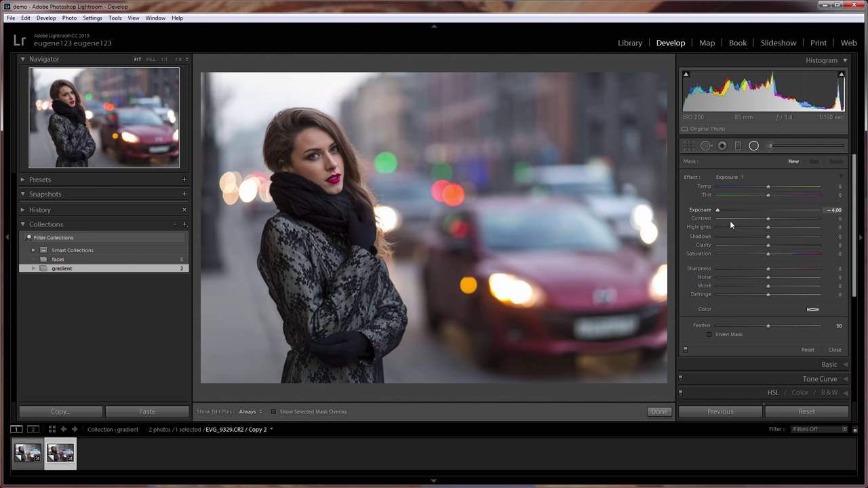868x488 pixels.
Task: Switch to the Library module
Action: [629, 43]
